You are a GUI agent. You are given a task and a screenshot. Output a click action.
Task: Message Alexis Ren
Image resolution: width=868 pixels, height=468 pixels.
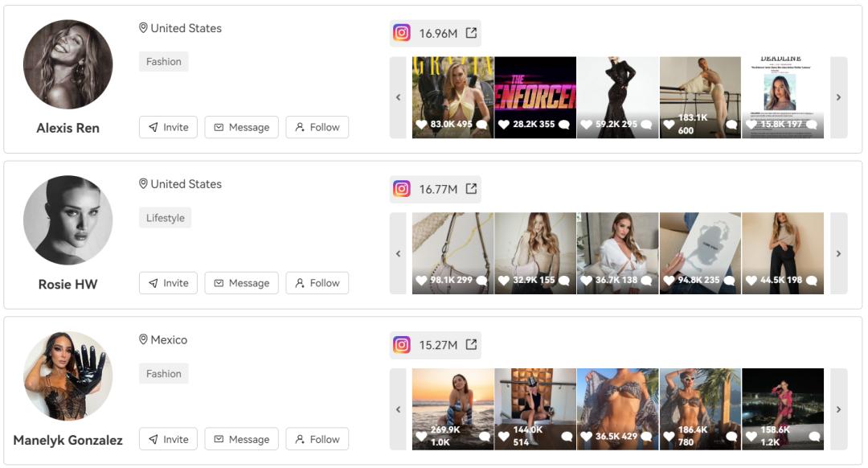(241, 127)
